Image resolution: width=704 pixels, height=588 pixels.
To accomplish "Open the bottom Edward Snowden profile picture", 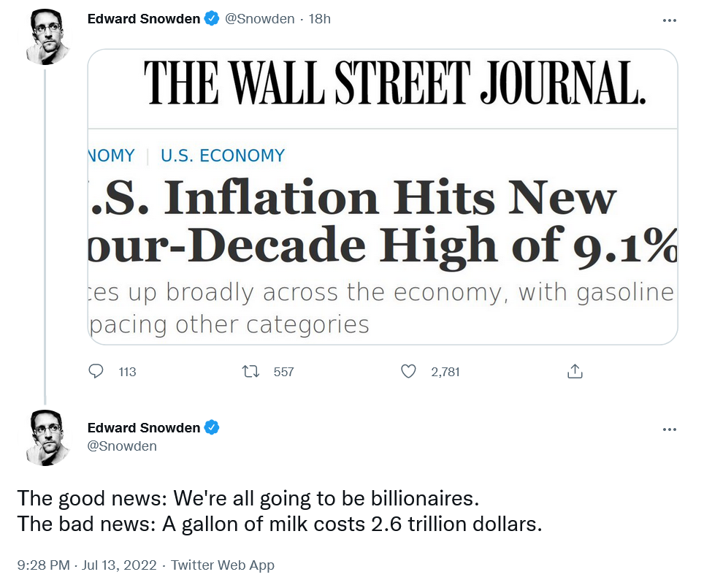I will click(46, 437).
